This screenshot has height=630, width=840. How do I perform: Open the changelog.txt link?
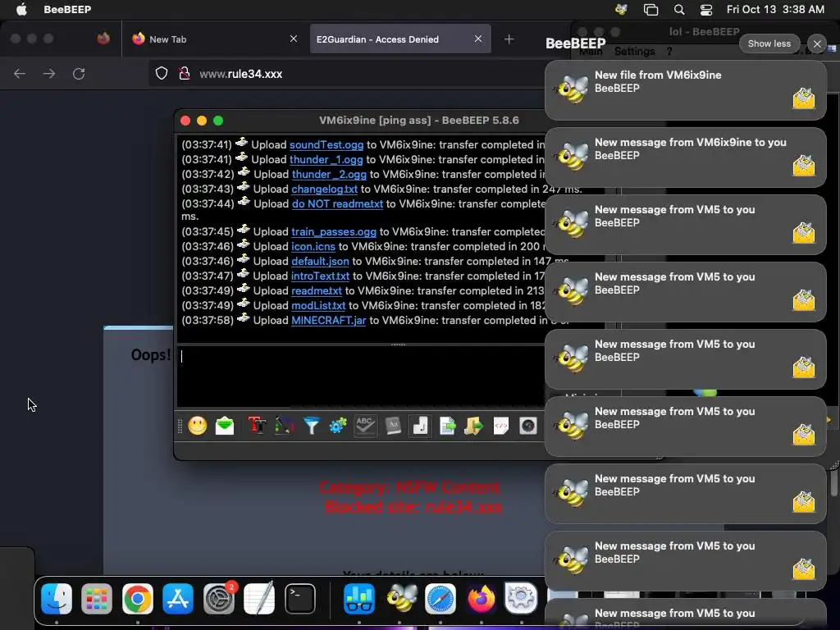324,189
